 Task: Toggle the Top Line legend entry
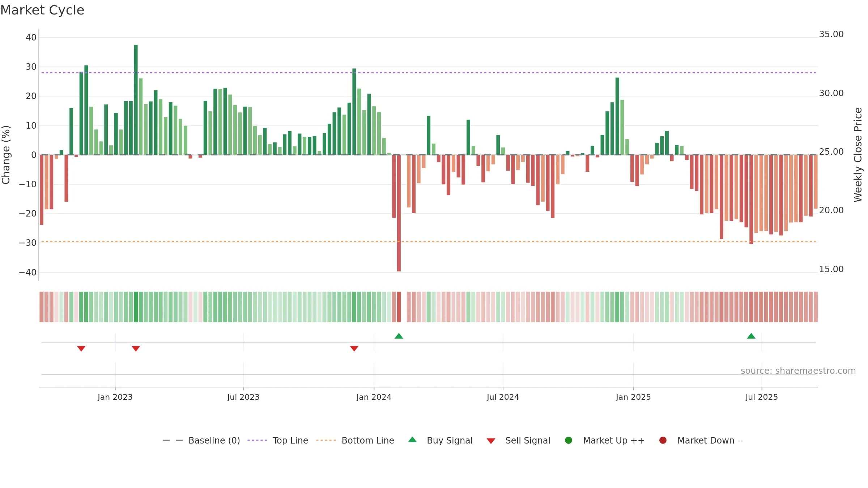click(x=278, y=440)
